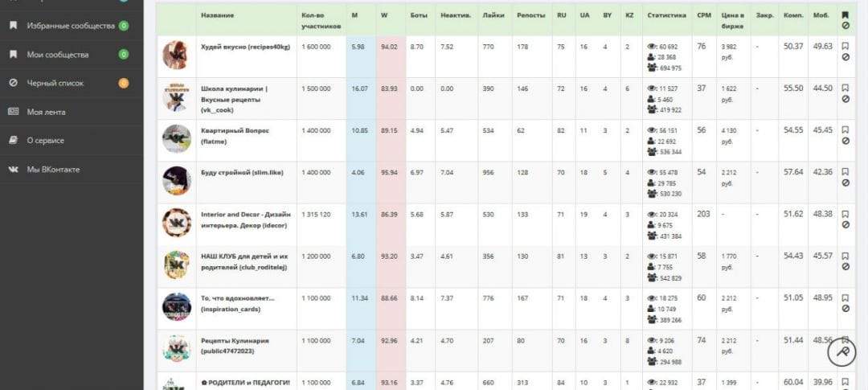Viewport: 868px width, 390px height.
Task: Sort by Кол-во участников column header
Action: click(321, 20)
